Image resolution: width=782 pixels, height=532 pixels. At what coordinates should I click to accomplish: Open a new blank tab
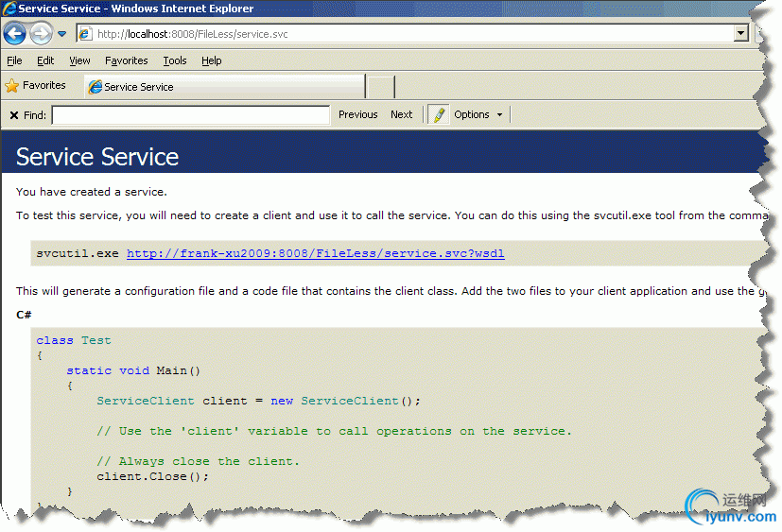tap(381, 87)
